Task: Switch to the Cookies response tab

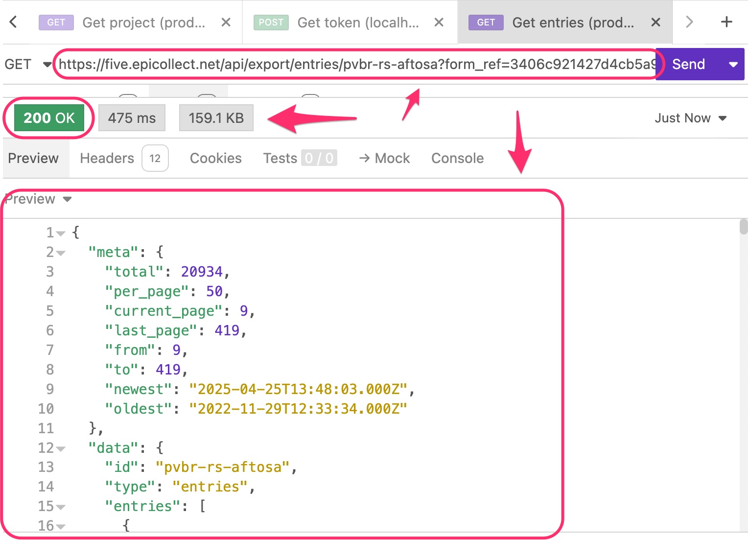Action: tap(215, 158)
